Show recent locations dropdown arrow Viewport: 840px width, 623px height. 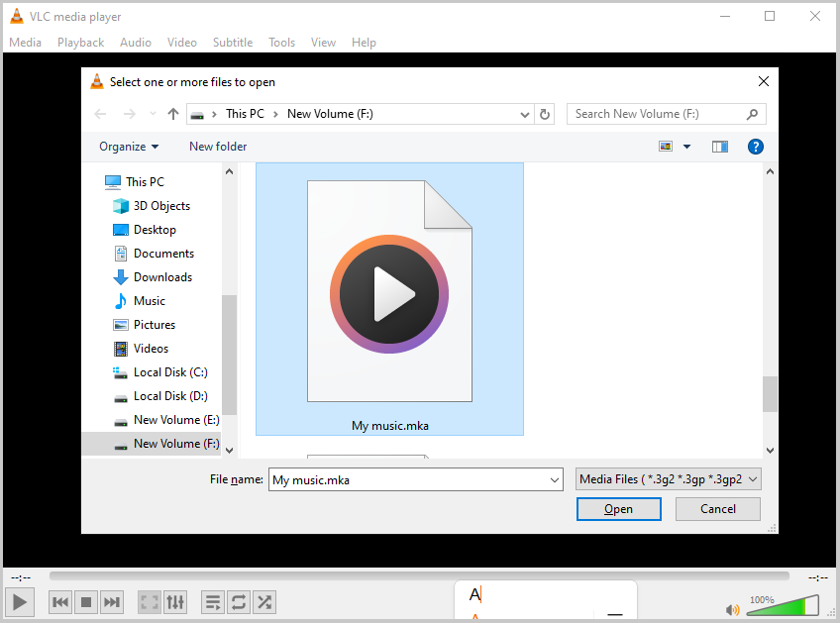point(153,114)
